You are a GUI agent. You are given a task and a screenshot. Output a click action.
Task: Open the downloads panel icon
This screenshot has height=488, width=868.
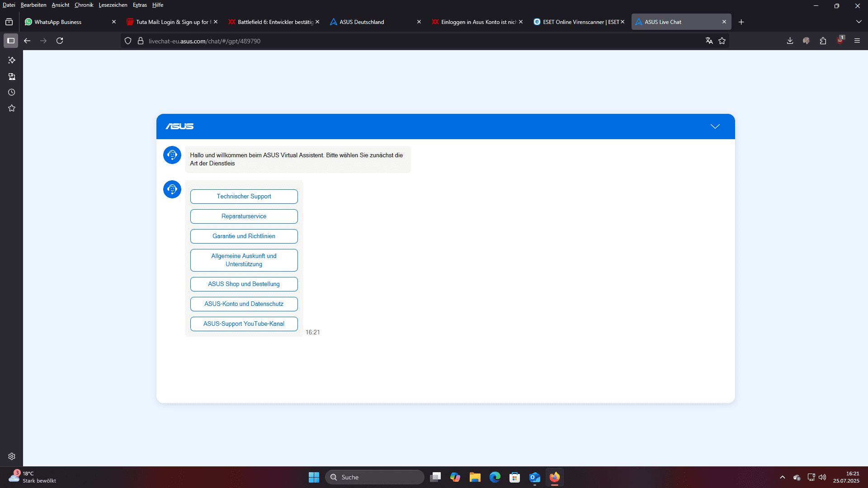(x=790, y=41)
